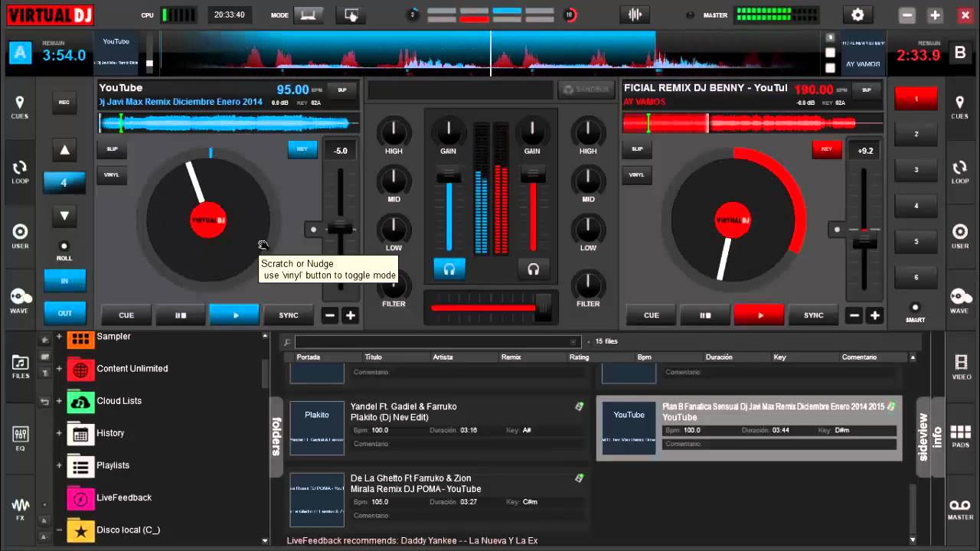Screen dimensions: 980x551
Task: Click the waveform icon in top bar
Action: [635, 15]
